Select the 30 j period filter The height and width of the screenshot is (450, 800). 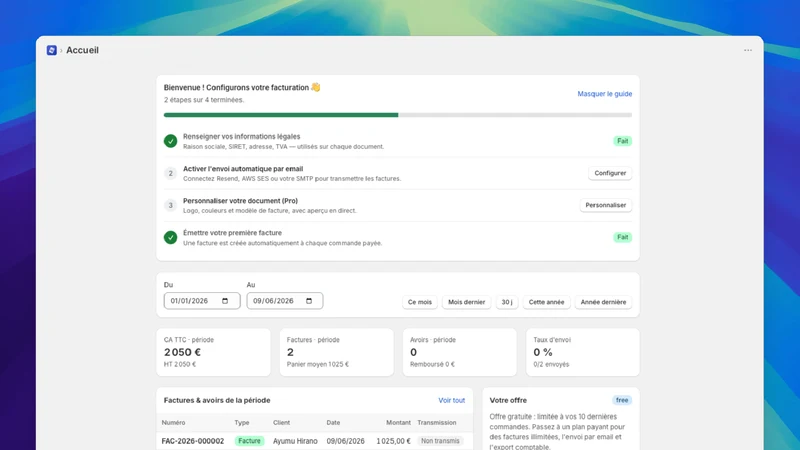click(507, 302)
